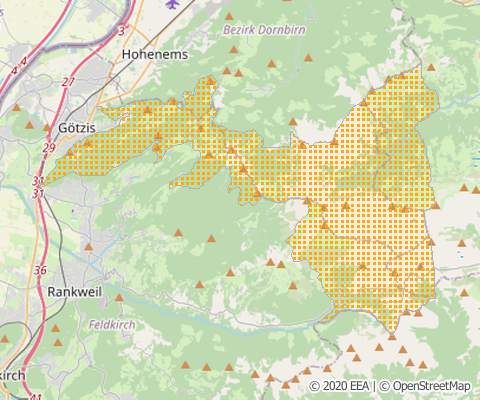Screen dimensions: 480x400
Task: Click the purple airport airplane icon
Action: pyautogui.click(x=172, y=4)
